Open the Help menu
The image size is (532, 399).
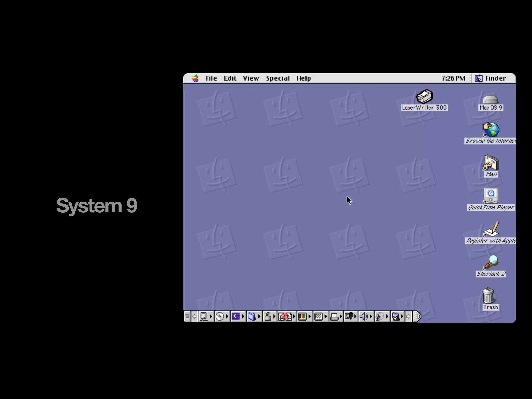point(304,78)
